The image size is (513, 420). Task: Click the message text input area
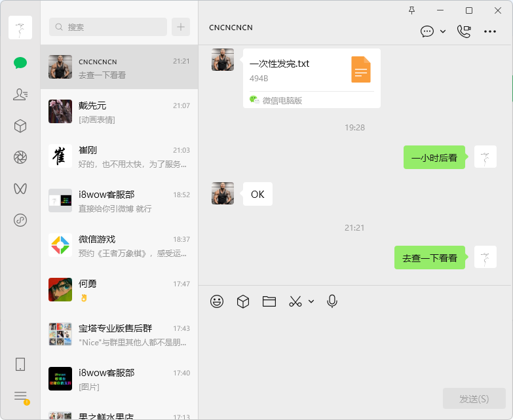coord(355,349)
